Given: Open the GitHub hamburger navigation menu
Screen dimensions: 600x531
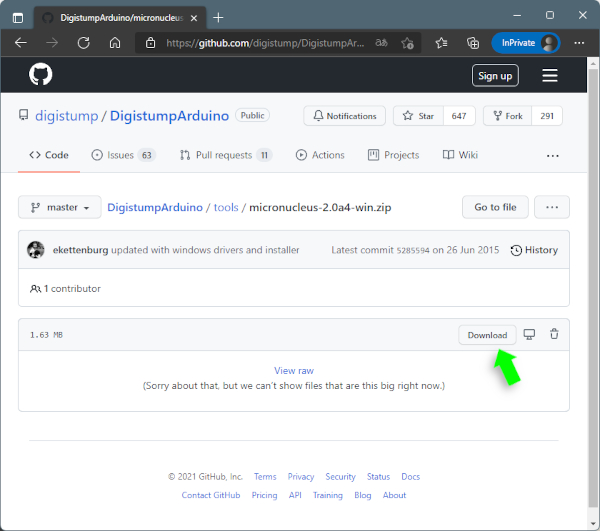Looking at the screenshot, I should 550,75.
